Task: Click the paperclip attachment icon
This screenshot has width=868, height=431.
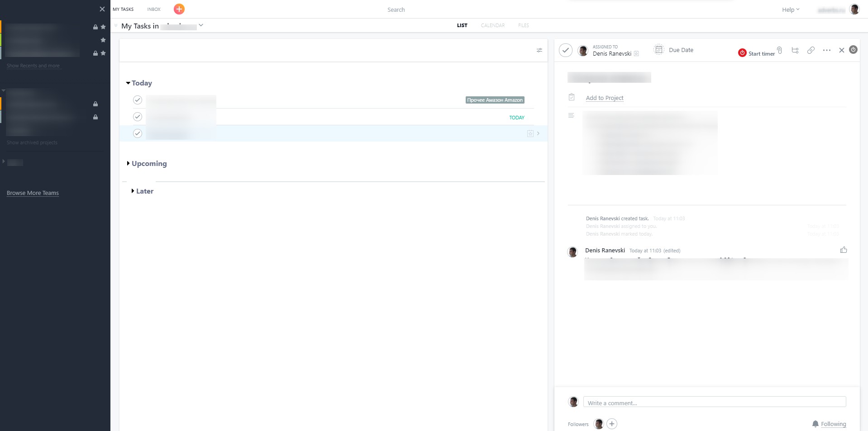Action: [779, 50]
